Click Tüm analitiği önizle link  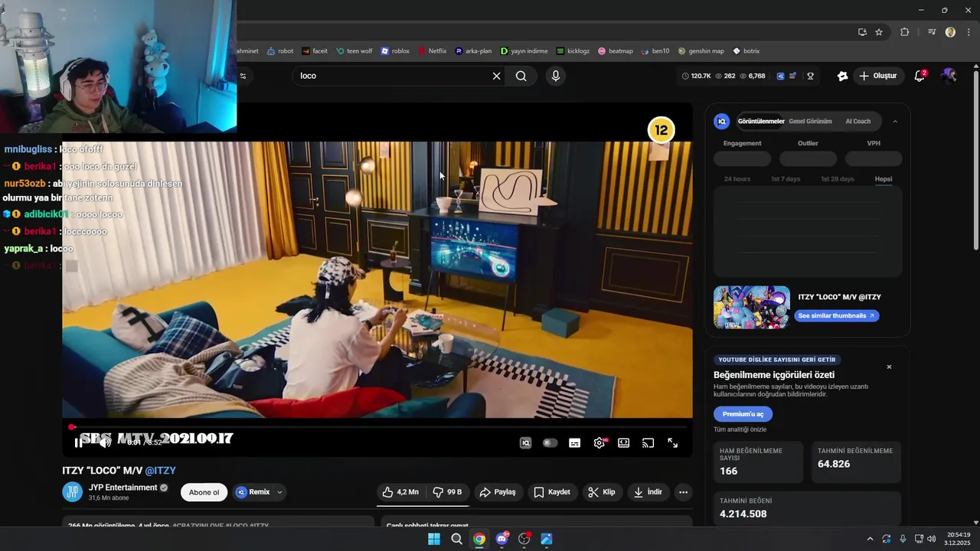[739, 429]
